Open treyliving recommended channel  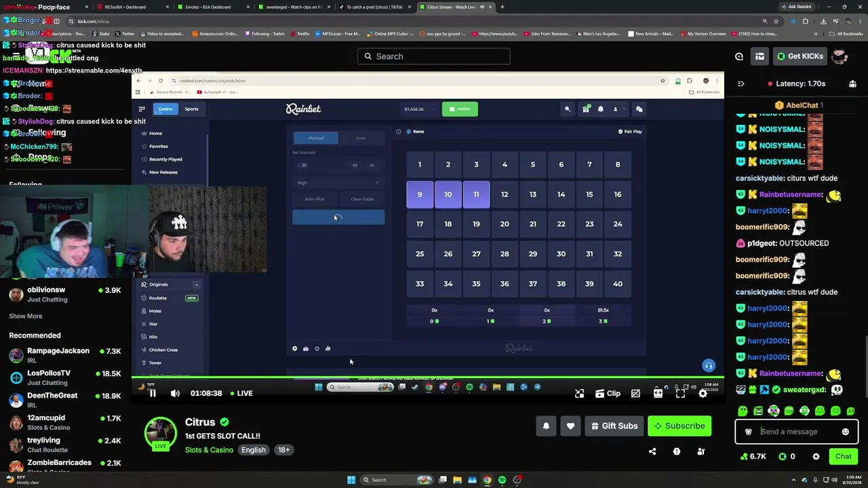point(65,445)
